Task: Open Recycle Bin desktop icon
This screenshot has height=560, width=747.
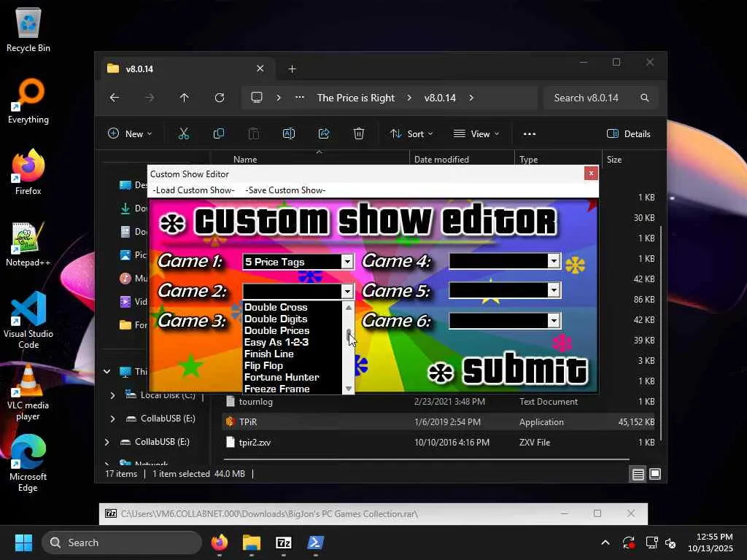Action: tap(28, 31)
